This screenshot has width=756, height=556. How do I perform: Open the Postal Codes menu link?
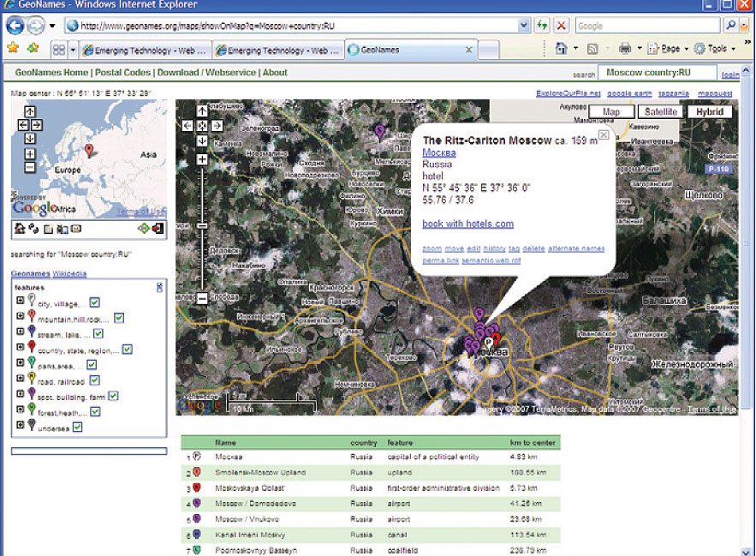point(123,73)
